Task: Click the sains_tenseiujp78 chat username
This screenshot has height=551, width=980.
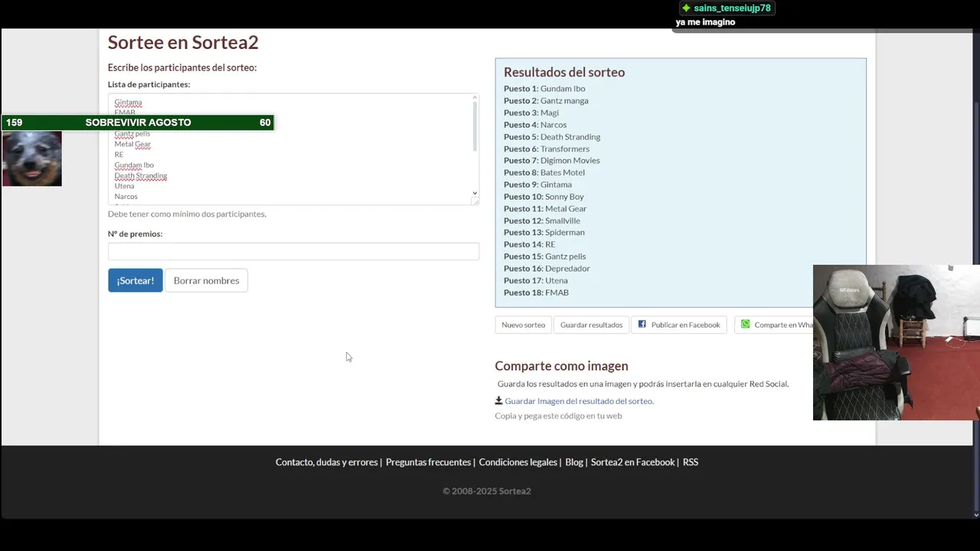Action: point(732,8)
